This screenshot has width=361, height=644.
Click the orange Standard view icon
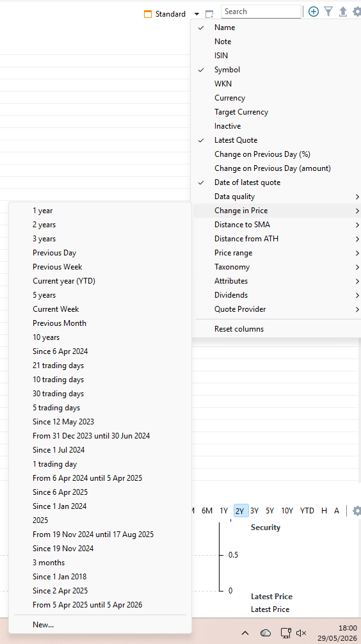point(148,14)
